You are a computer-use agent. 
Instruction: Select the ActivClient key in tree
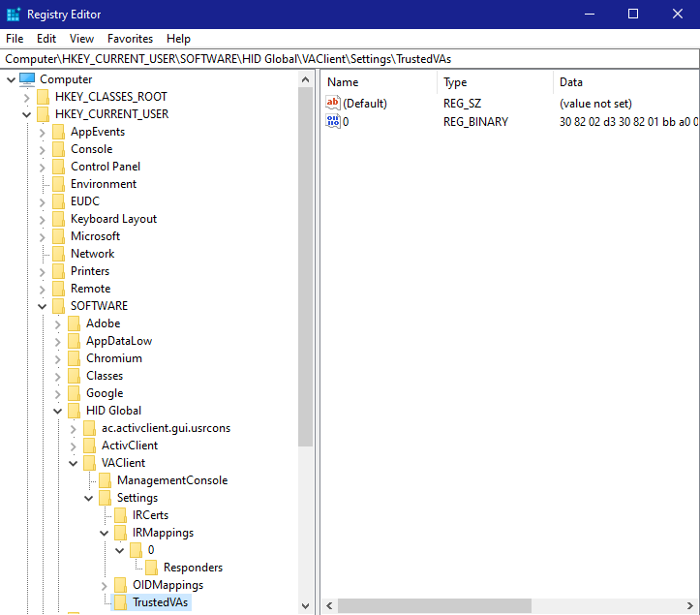[130, 446]
